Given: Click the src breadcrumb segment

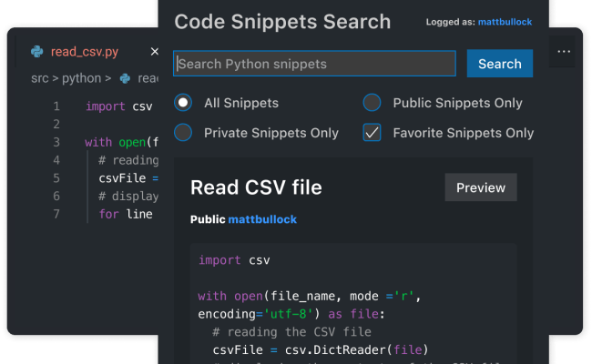Looking at the screenshot, I should pyautogui.click(x=40, y=78).
